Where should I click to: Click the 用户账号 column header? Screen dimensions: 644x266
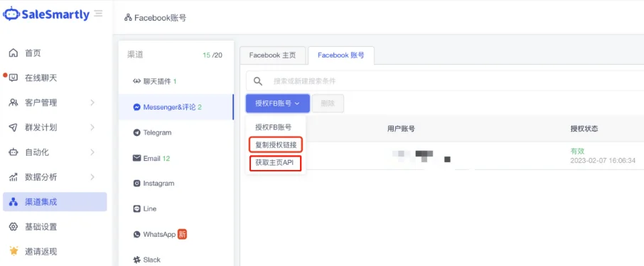click(401, 129)
